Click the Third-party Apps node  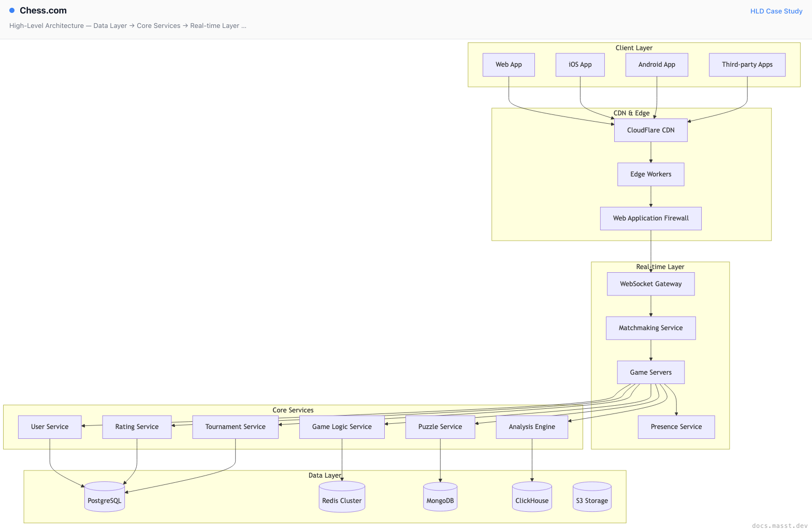[x=747, y=65]
